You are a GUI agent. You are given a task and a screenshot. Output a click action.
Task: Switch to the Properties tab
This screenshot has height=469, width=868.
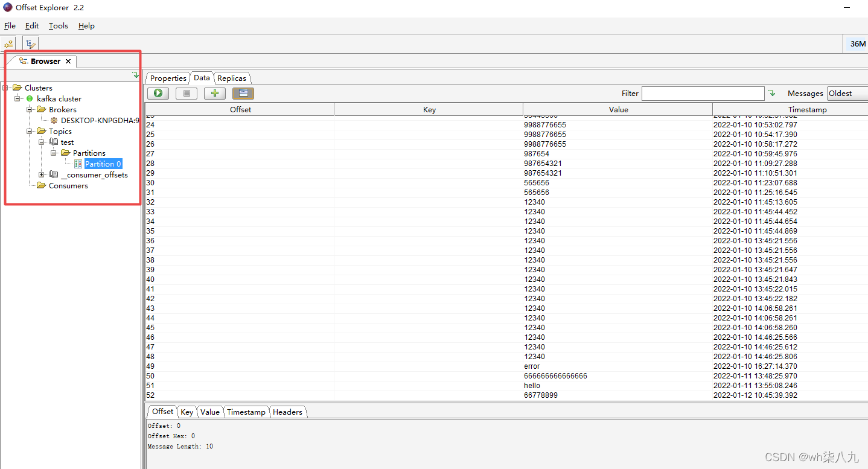[168, 78]
